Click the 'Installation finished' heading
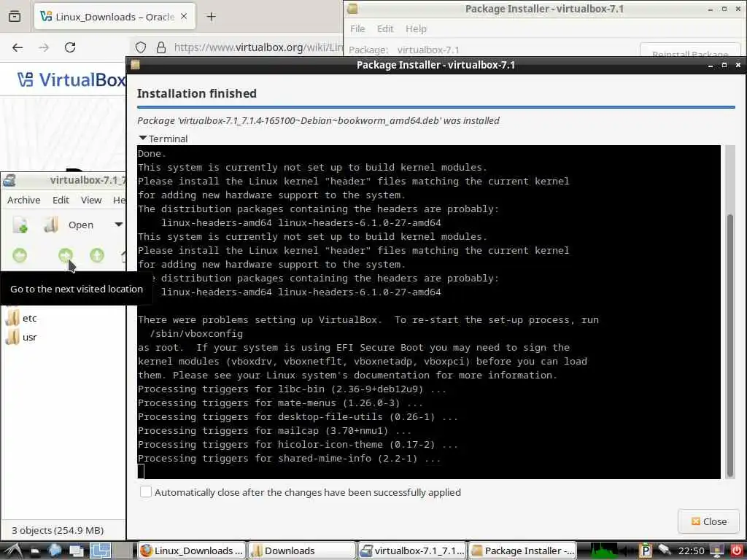The height and width of the screenshot is (560, 747). [x=197, y=93]
